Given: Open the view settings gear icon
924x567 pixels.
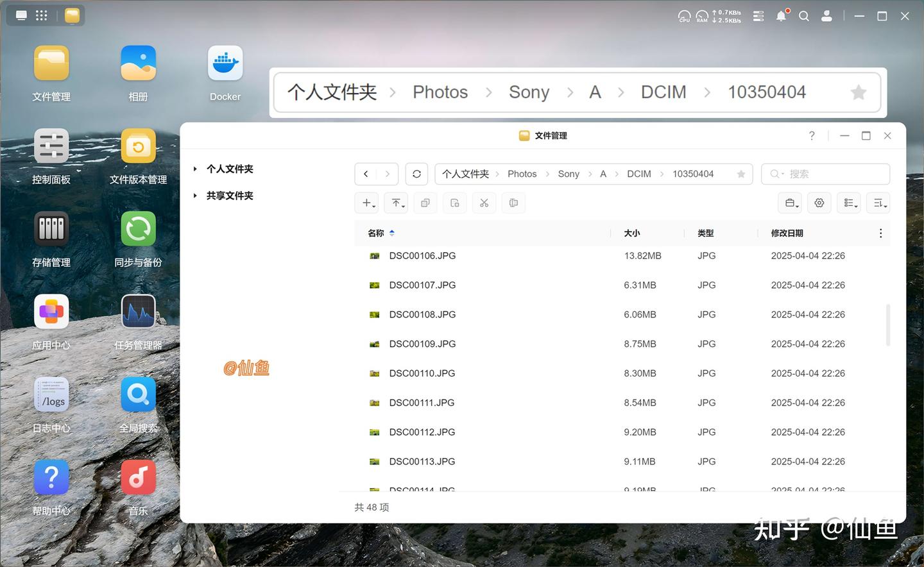Looking at the screenshot, I should [x=819, y=203].
